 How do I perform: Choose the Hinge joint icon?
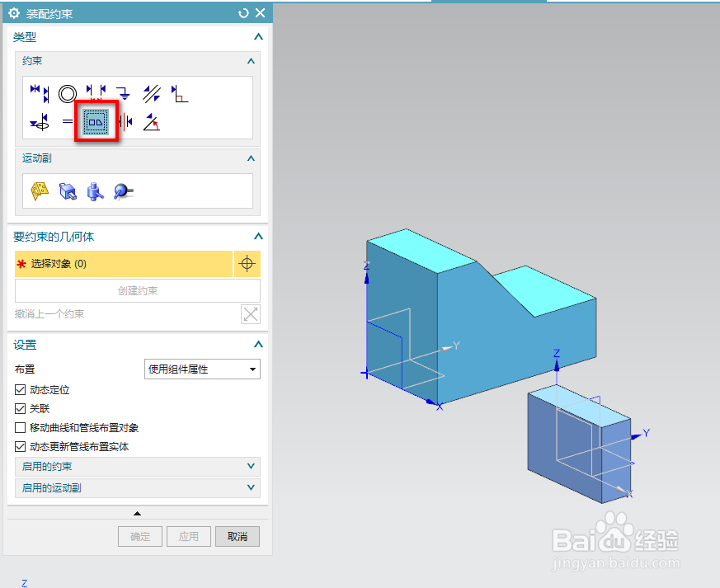pos(40,191)
